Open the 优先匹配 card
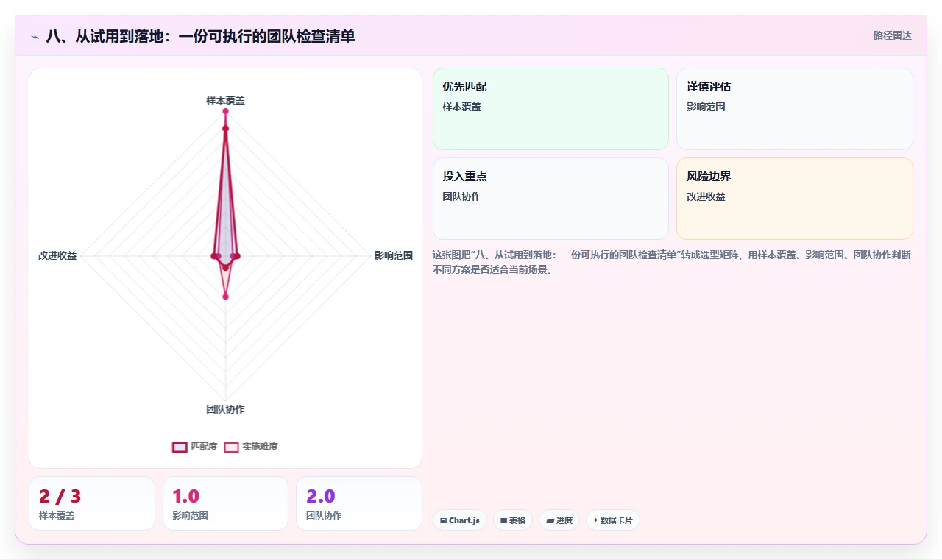 point(550,109)
